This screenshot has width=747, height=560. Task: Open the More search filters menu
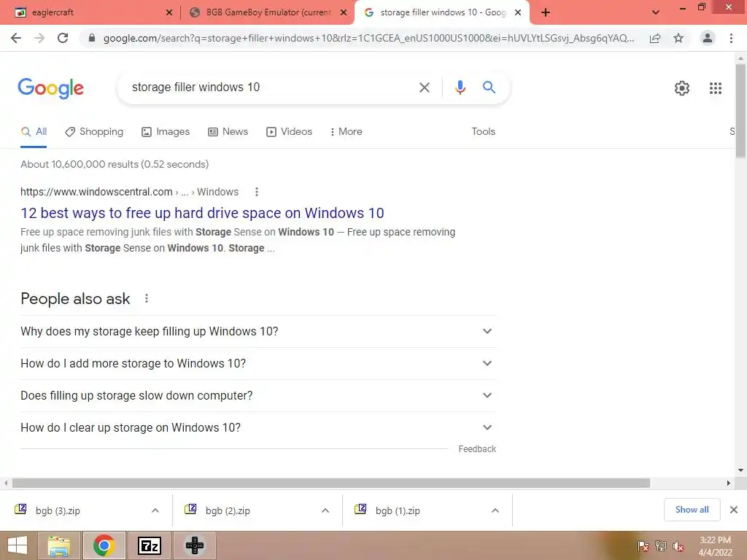click(346, 132)
